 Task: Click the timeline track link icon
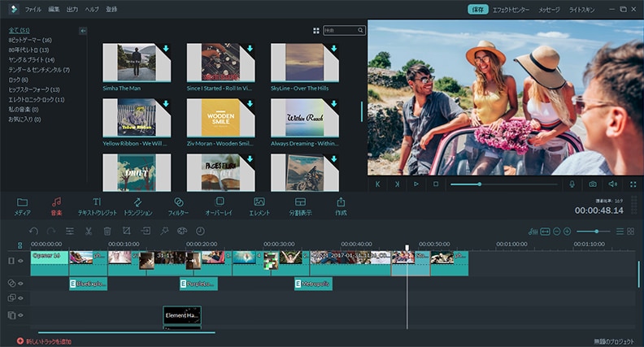(x=20, y=245)
